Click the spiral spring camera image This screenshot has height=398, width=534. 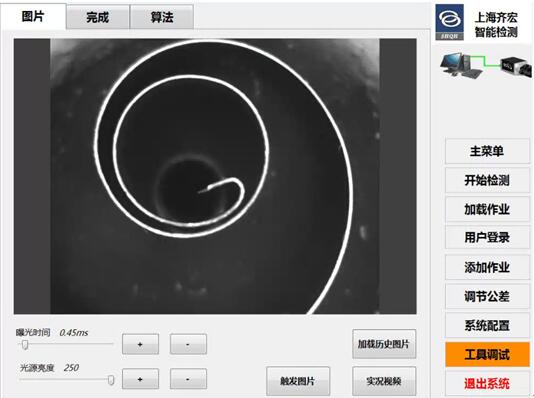point(215,176)
